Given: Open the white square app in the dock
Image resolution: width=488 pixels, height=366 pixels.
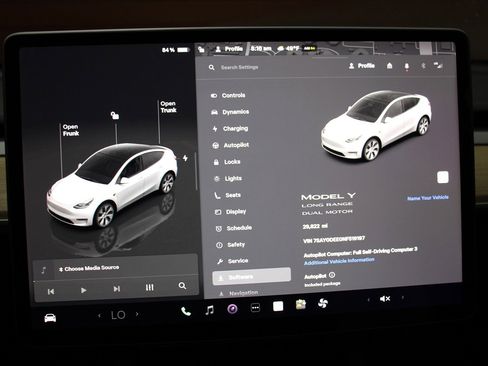Looking at the screenshot, I should (x=278, y=306).
